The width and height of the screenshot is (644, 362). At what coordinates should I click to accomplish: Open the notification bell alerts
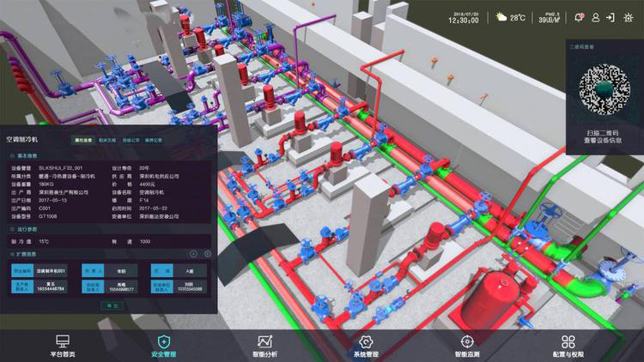pyautogui.click(x=580, y=17)
